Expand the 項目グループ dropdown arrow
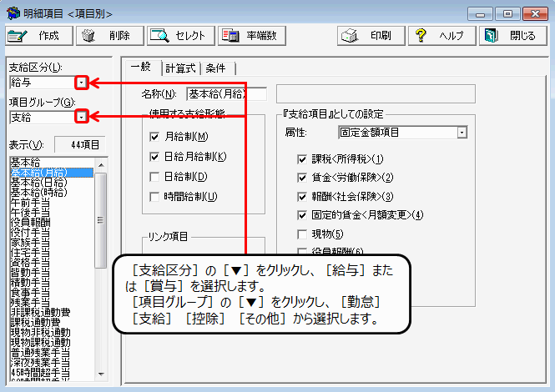Viewport: 555px width, 392px height. 81,118
